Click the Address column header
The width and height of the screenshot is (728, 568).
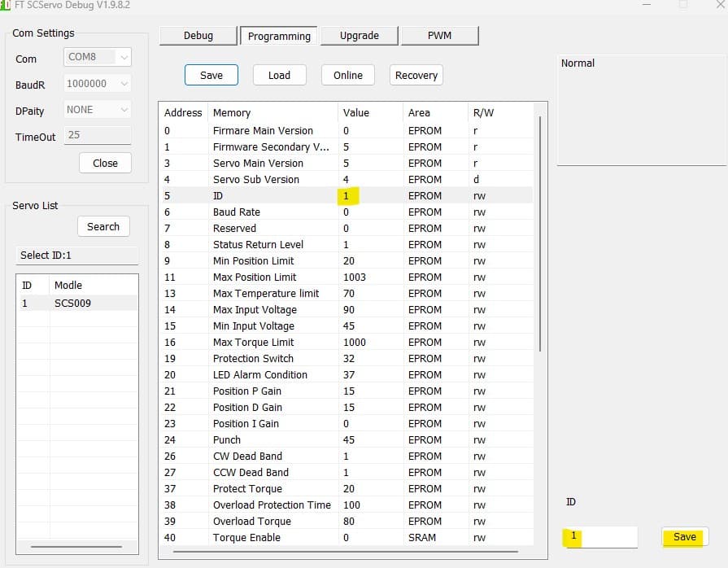click(x=183, y=113)
